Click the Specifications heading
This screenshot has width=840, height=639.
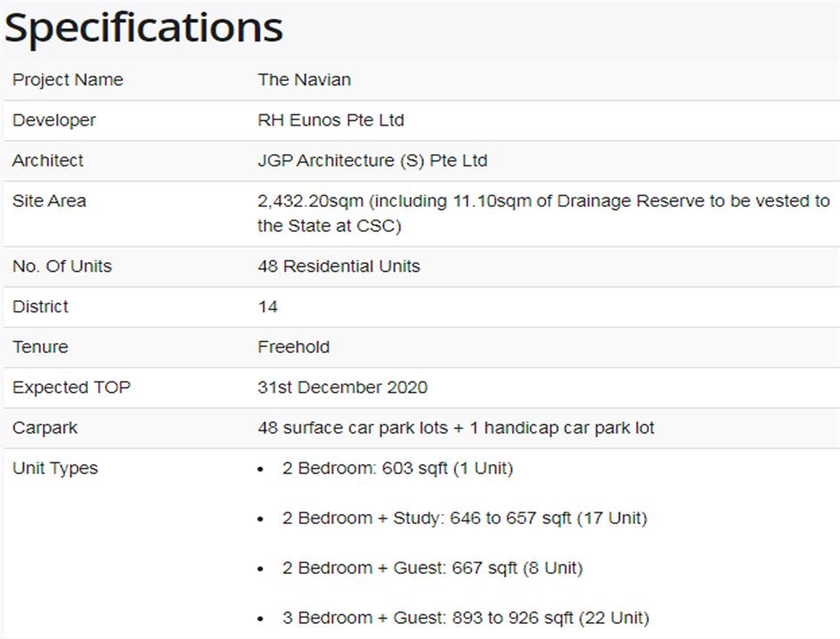pyautogui.click(x=143, y=28)
